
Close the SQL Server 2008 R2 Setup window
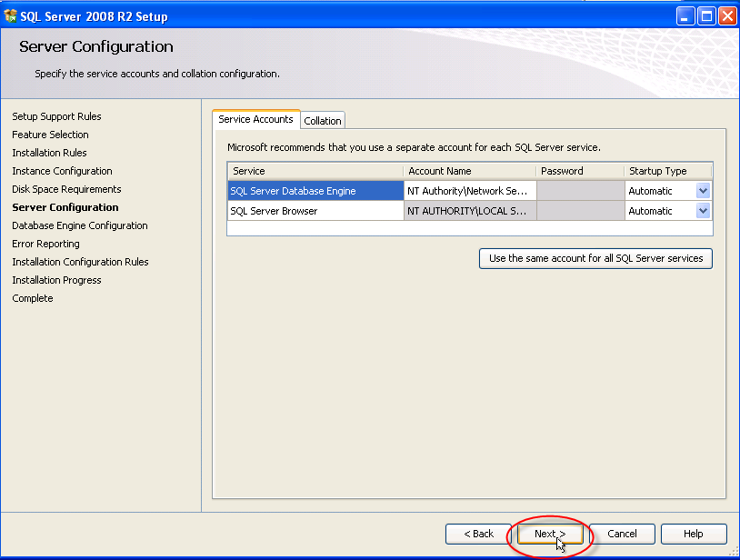[x=728, y=16]
